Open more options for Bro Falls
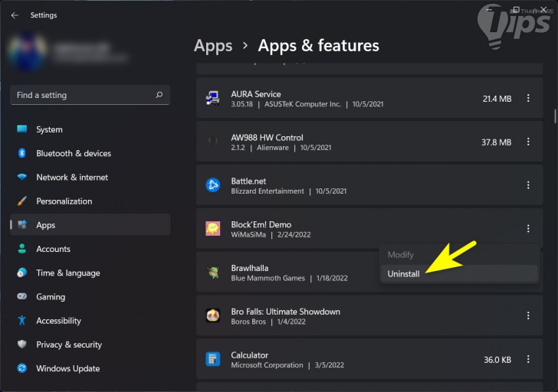This screenshot has width=558, height=392. [528, 315]
